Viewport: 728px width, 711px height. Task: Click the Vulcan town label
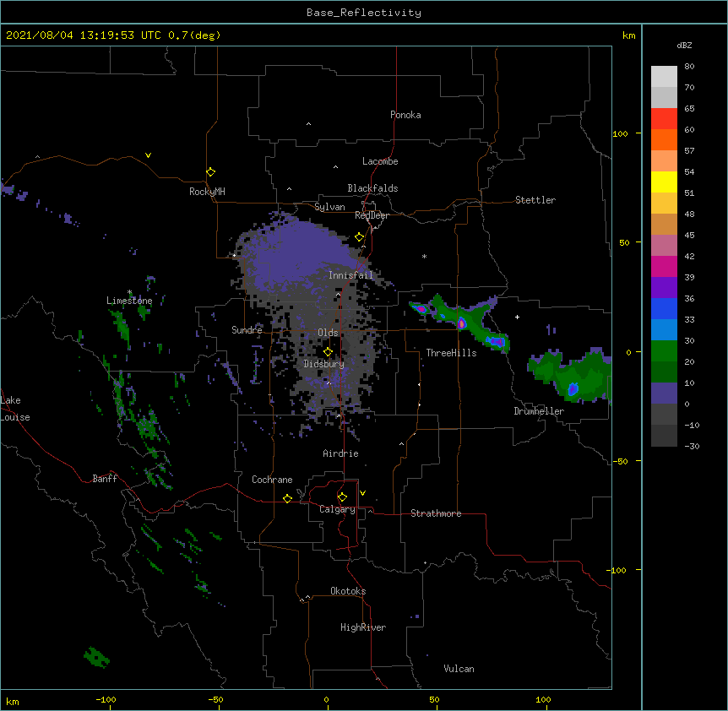459,669
